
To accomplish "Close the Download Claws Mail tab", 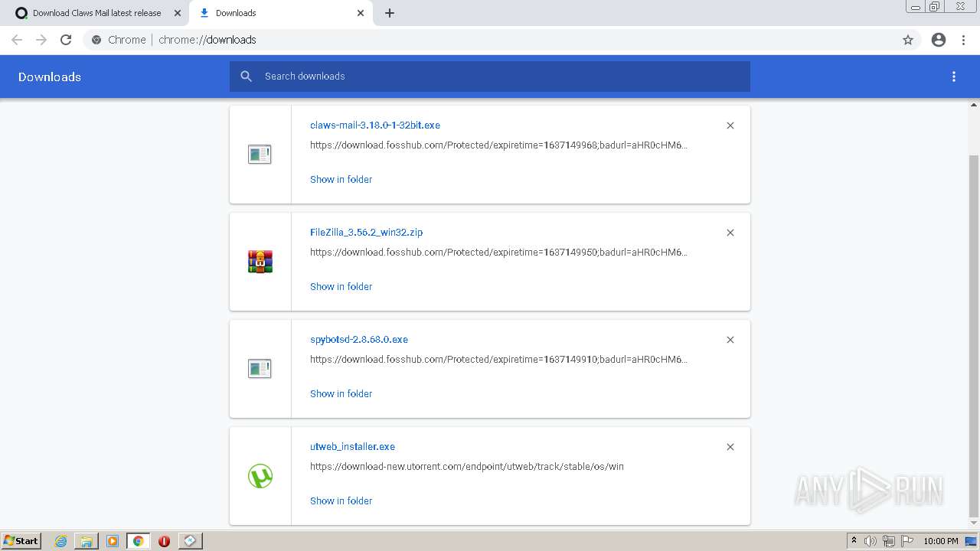I will coord(178,13).
